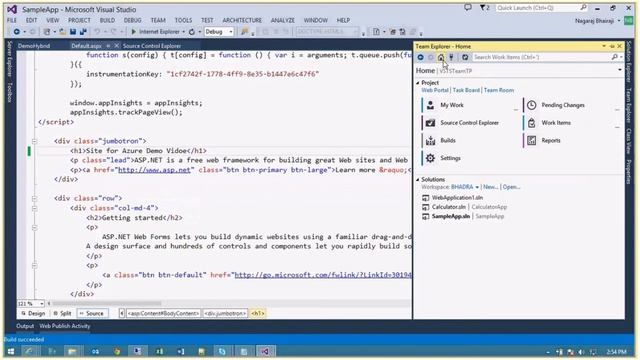This screenshot has width=640, height=360.
Task: Switch to the DemoHybrid tab
Action: [x=34, y=46]
